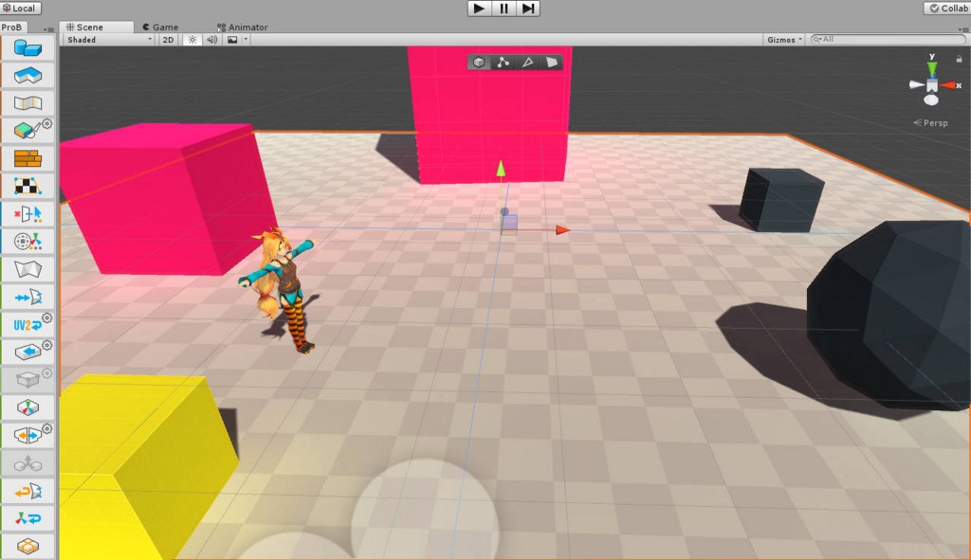
Task: Toggle Persp perspective label
Action: coord(931,122)
